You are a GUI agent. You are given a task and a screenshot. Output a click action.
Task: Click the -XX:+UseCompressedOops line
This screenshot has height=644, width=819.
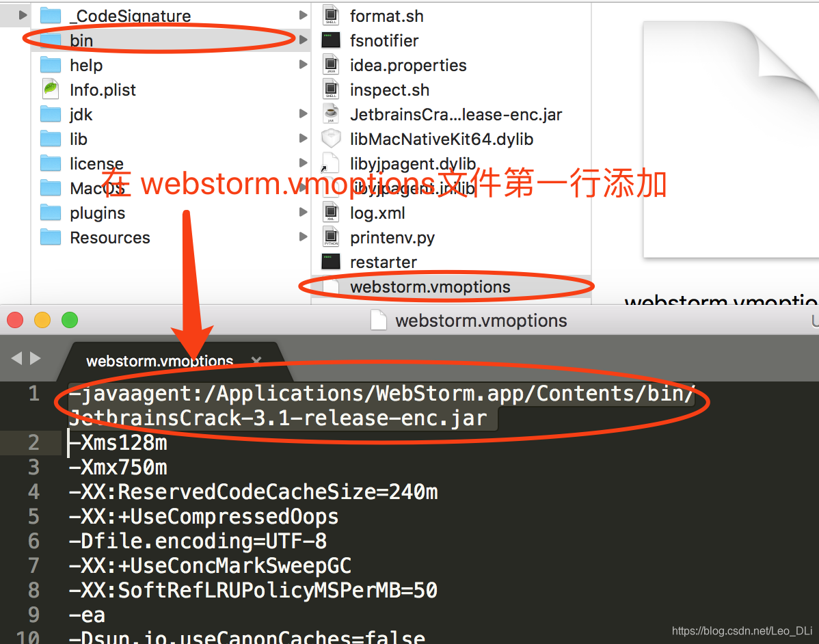coord(204,517)
